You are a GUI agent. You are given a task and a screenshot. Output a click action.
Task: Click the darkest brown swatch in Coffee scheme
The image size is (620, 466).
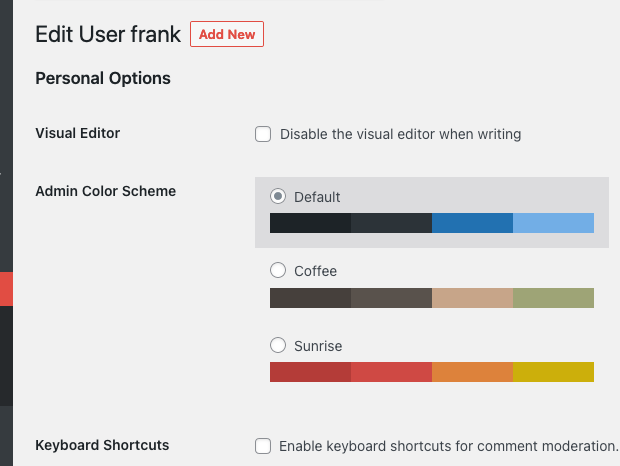point(310,298)
